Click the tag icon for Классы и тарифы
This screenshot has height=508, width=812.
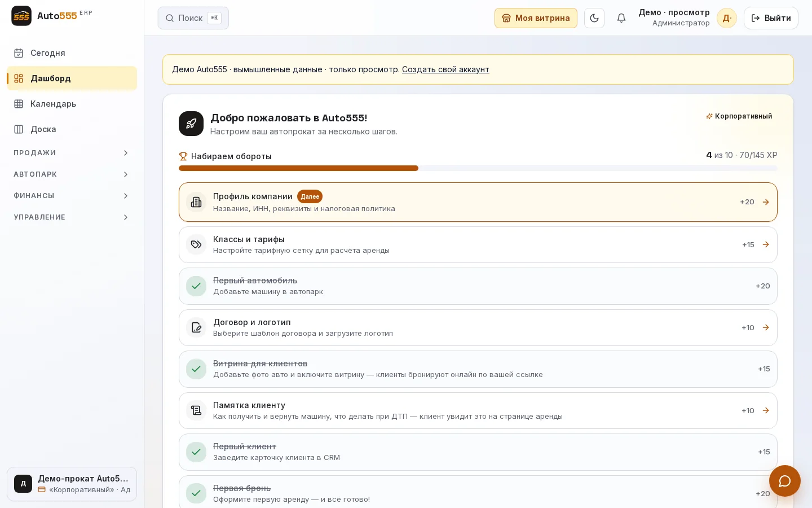(196, 244)
